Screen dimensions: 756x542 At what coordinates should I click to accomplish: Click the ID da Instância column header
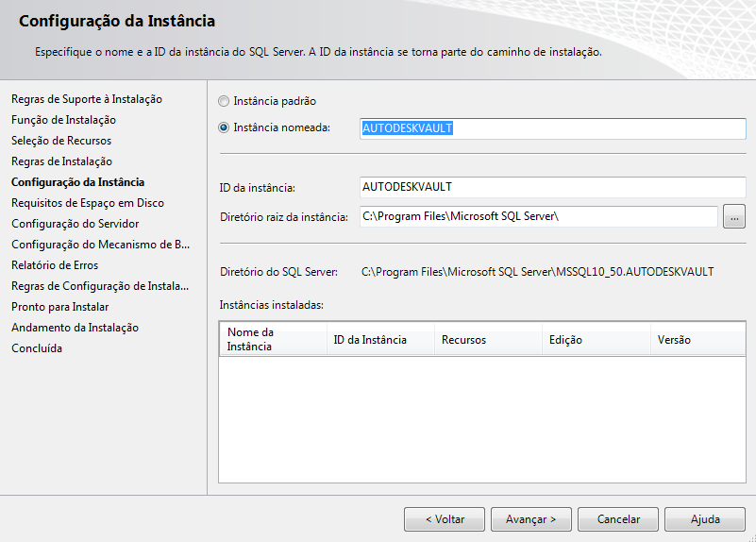[381, 340]
